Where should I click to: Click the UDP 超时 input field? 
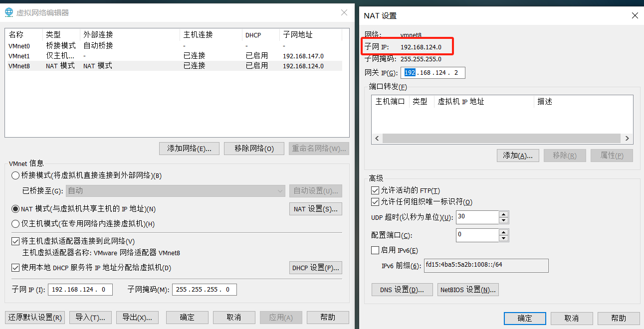[477, 217]
